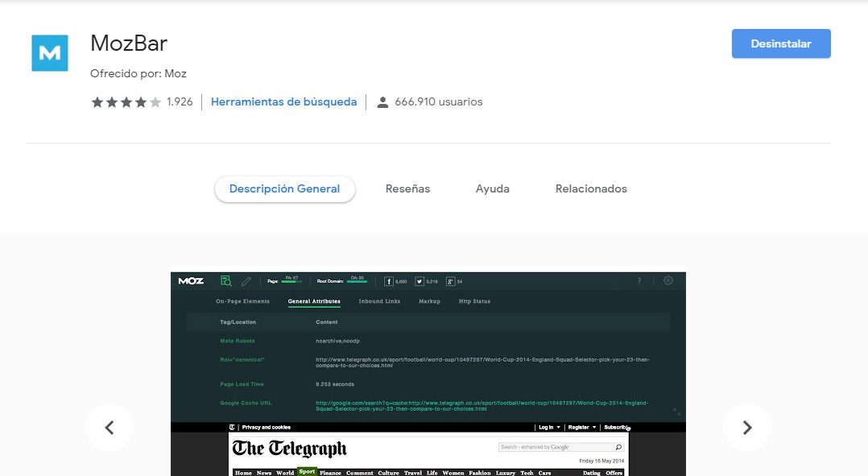Click Subscribe in the Telegraph header
The height and width of the screenshot is (476, 868).
616,428
